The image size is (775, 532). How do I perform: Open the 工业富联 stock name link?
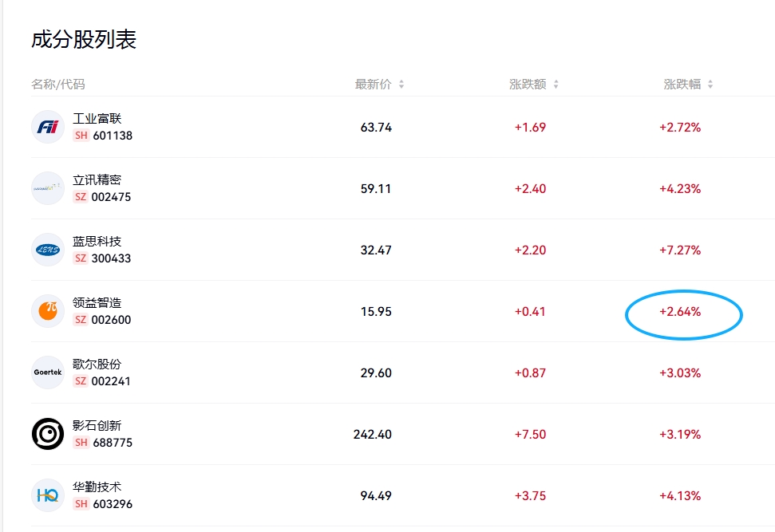point(97,119)
